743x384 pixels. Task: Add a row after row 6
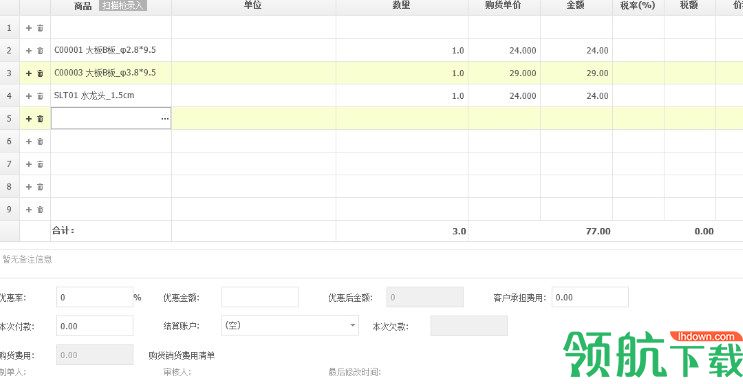28,141
